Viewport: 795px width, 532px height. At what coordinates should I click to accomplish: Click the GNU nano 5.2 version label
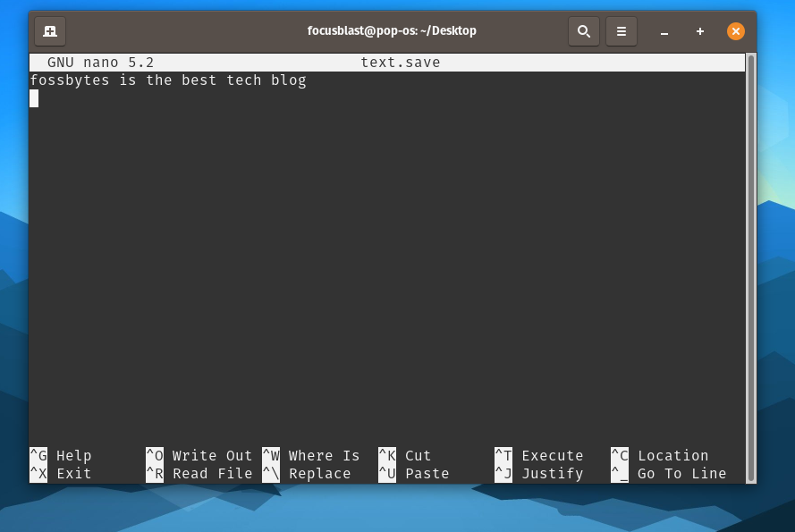click(101, 62)
